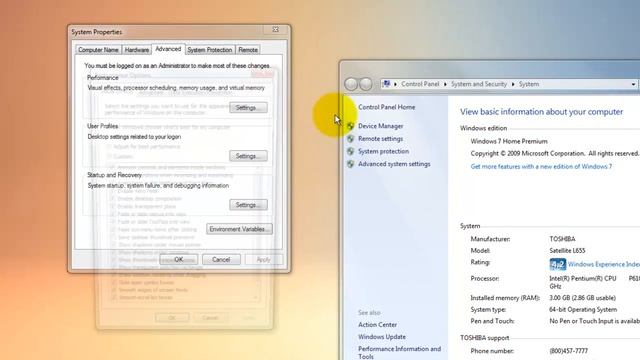Image resolution: width=640 pixels, height=360 pixels.
Task: Click Apply in System Properties
Action: click(263, 260)
